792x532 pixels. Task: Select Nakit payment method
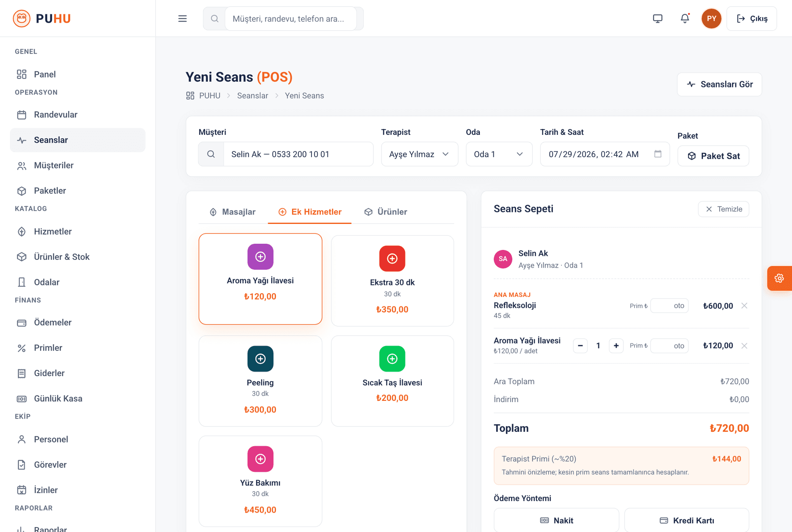[x=556, y=520]
